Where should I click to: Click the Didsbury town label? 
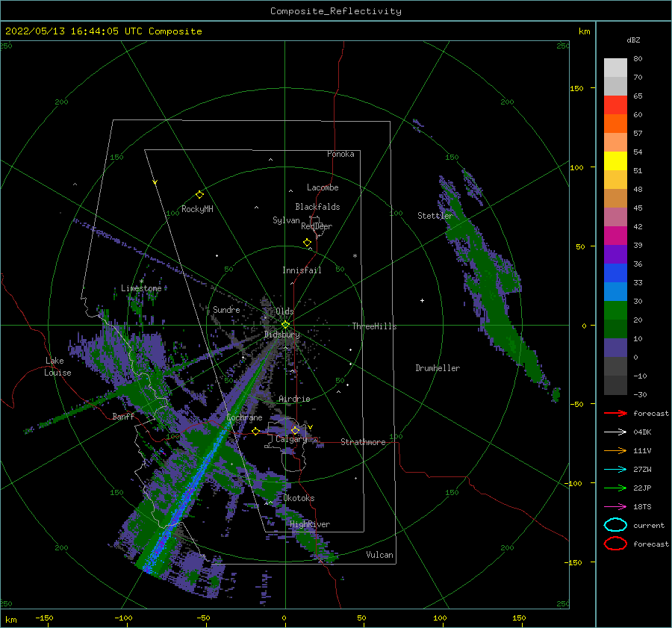coord(281,335)
